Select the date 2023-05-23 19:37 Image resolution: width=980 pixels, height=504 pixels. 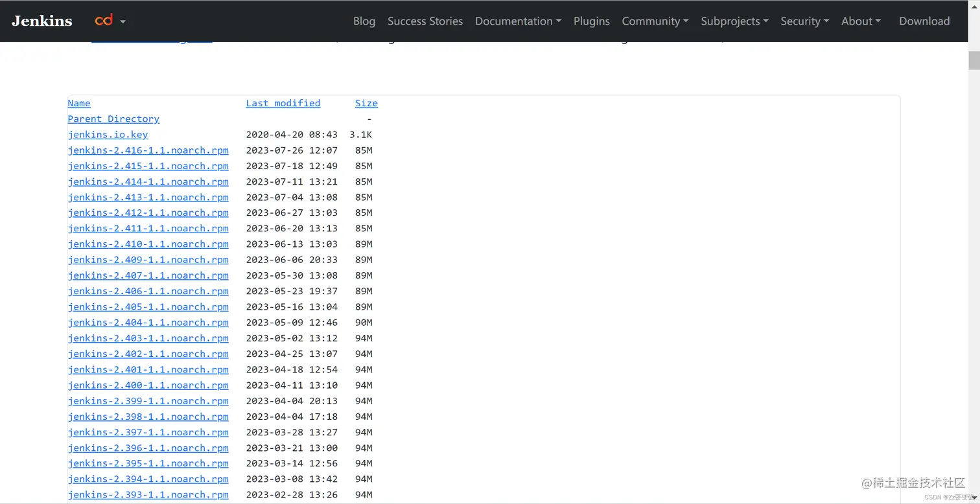point(292,291)
